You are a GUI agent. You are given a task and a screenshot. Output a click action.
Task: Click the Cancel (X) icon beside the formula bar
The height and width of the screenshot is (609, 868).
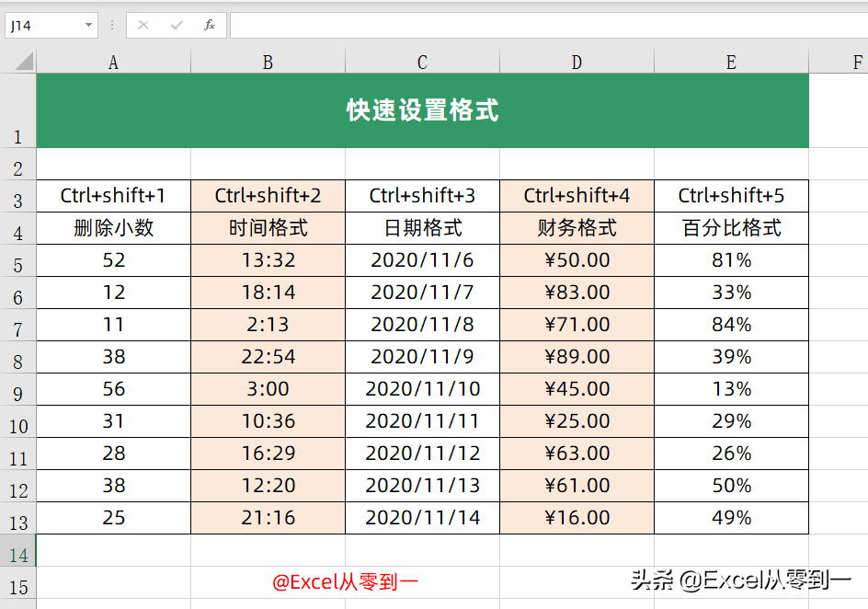pos(143,25)
